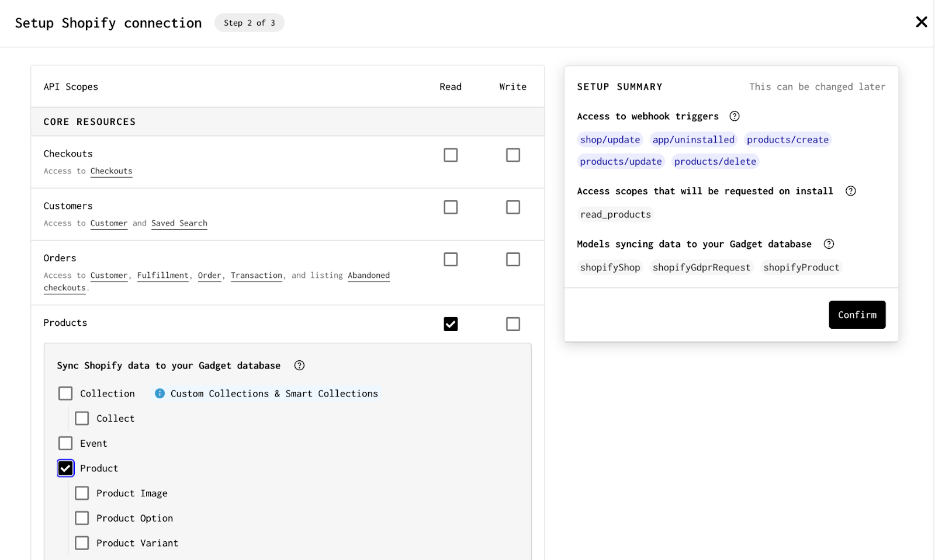The image size is (935, 560).
Task: Click the blue info icon next to Collection
Action: (160, 394)
